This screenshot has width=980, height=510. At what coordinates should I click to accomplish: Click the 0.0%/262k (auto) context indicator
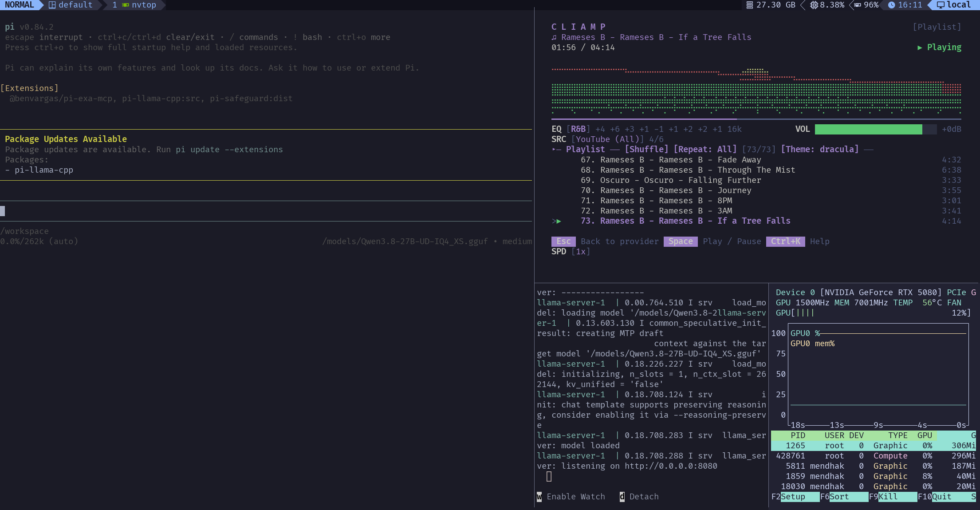point(39,241)
